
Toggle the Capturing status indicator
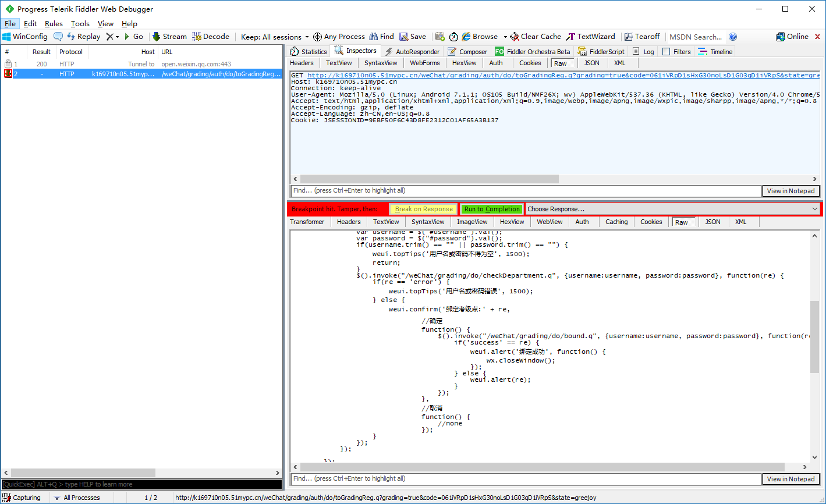(22, 498)
